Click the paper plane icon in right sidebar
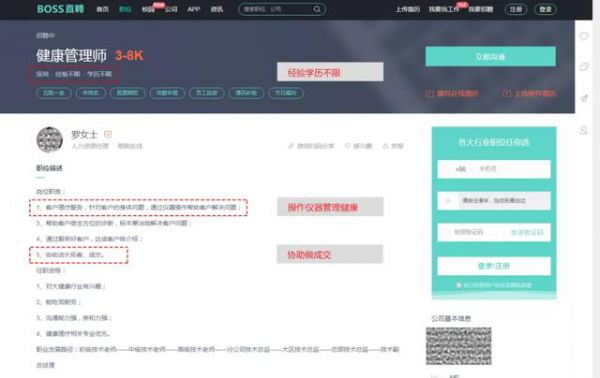Viewport: 600px width, 378px height. pyautogui.click(x=584, y=98)
